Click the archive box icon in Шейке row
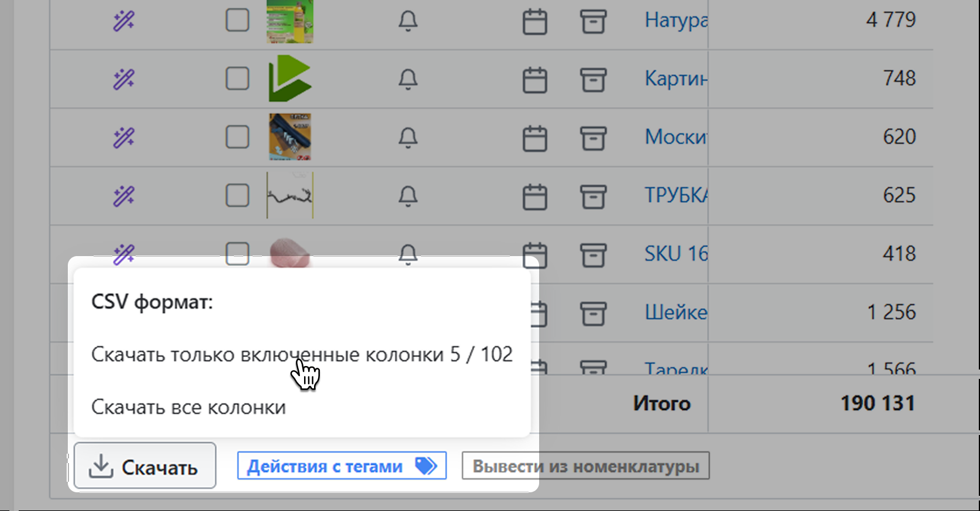Viewport: 980px width, 511px height. point(593,314)
